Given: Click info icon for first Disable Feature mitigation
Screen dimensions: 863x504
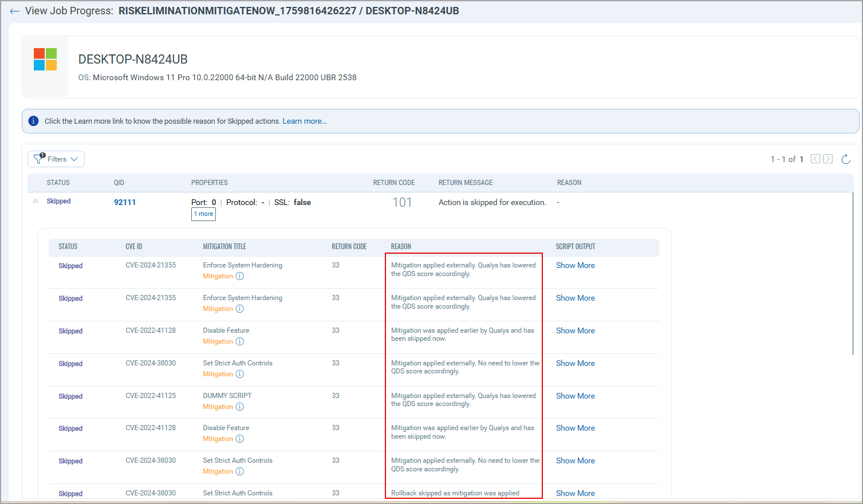Looking at the screenshot, I should [x=239, y=341].
